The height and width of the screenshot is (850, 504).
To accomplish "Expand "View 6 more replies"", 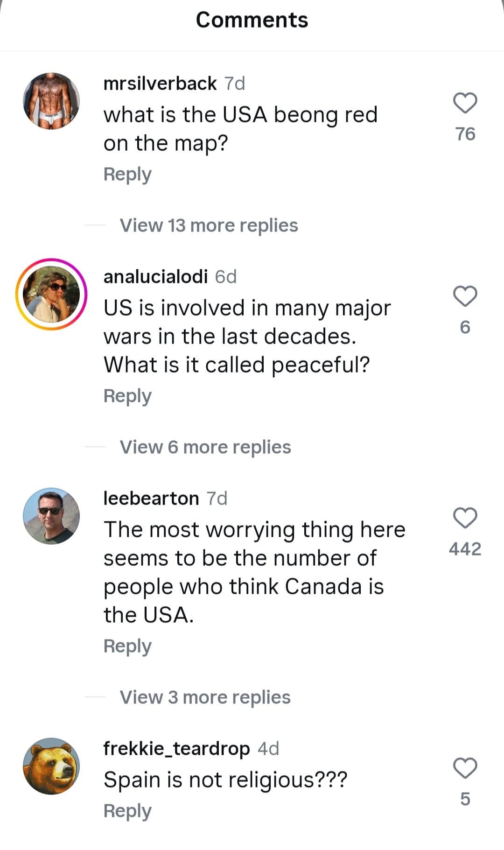I will 205,447.
